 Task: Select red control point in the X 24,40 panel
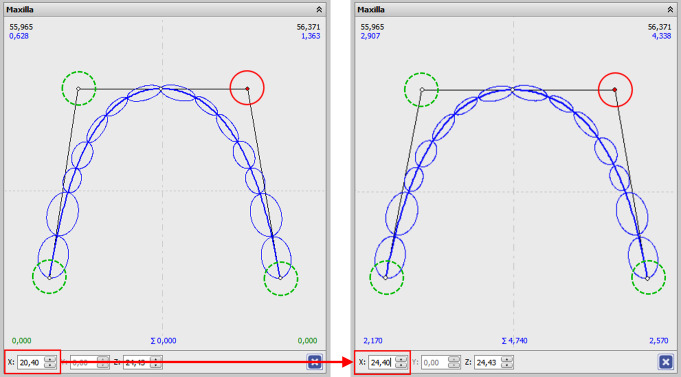615,89
